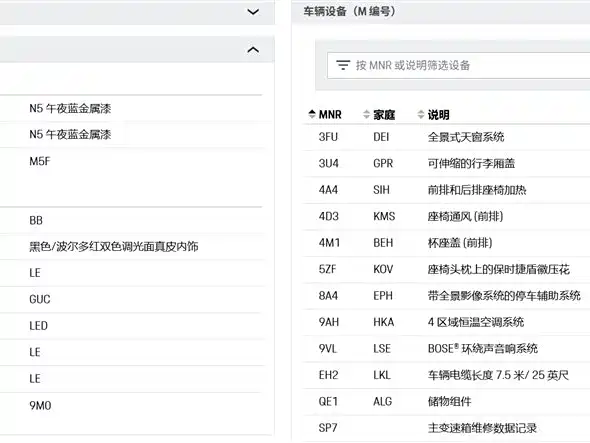
Task: Select the 带全景影像系统的停车辅助系统 description
Action: coord(504,296)
